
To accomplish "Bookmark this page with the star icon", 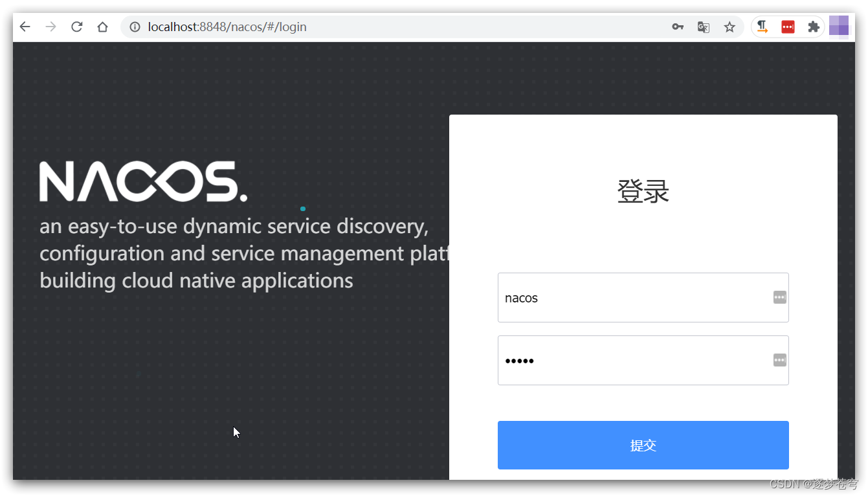I will (729, 27).
